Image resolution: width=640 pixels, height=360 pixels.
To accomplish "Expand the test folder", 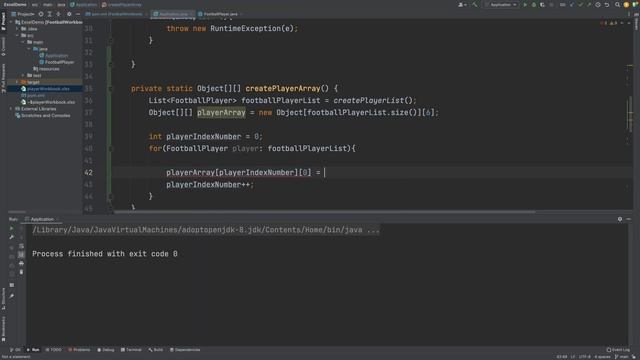I will coord(23,76).
